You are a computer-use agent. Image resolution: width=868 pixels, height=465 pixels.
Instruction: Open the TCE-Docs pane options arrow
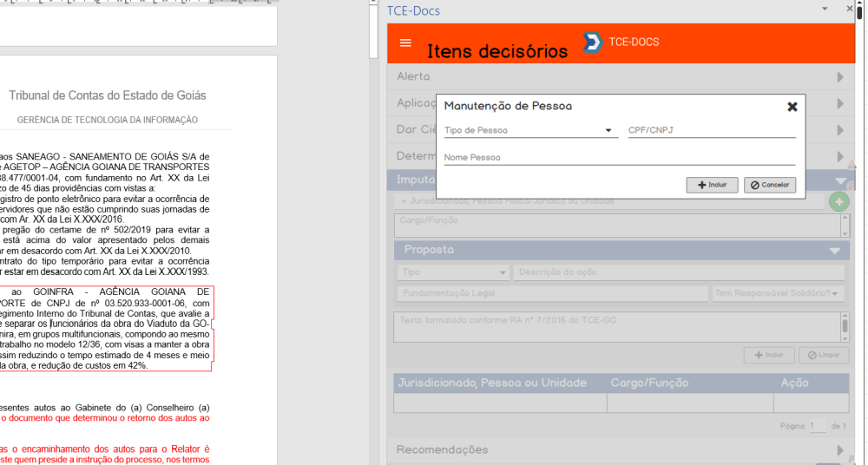tap(824, 9)
